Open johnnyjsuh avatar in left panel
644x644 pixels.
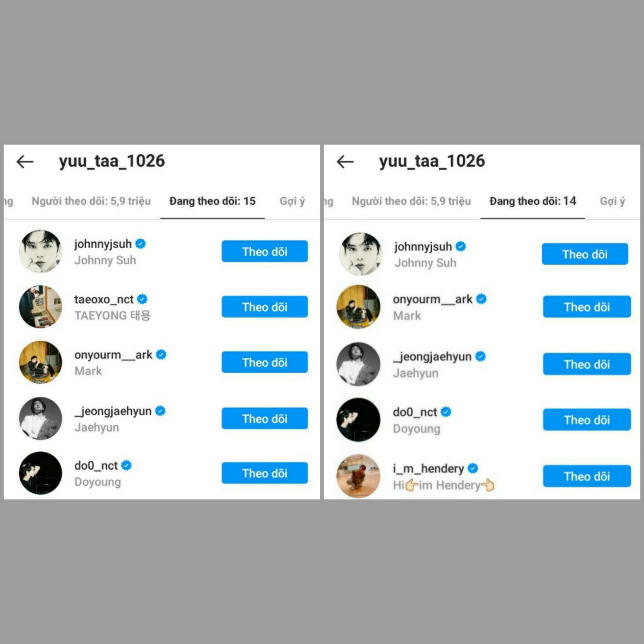coord(41,251)
